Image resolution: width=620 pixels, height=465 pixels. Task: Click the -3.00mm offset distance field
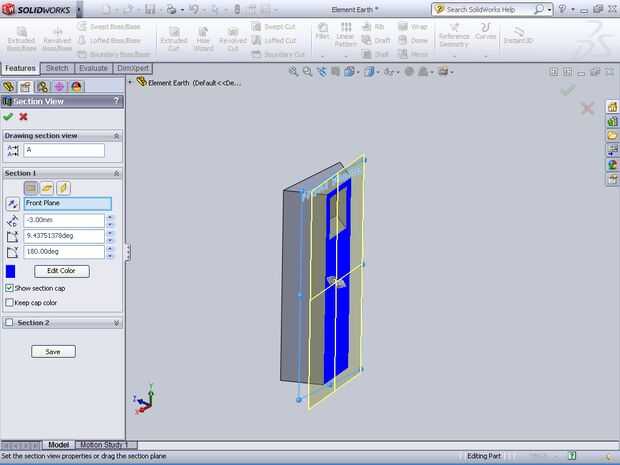[x=64, y=220]
